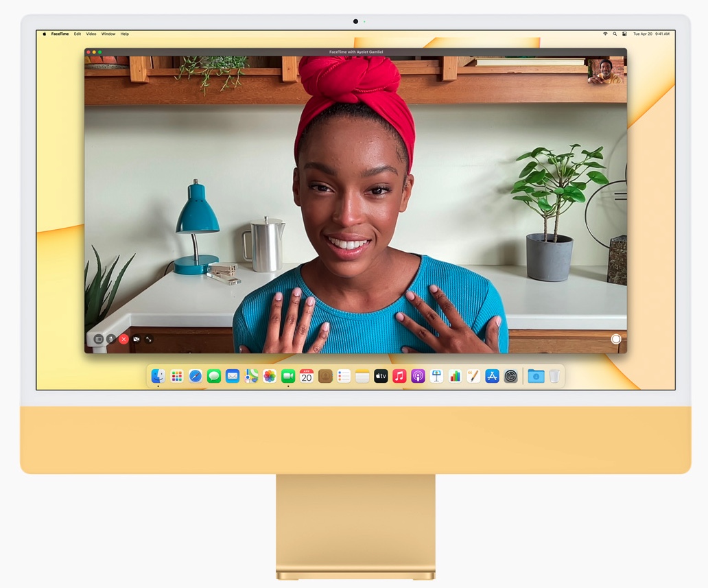The width and height of the screenshot is (708, 588).
Task: Take a Live Photo with shutter button
Action: point(615,339)
